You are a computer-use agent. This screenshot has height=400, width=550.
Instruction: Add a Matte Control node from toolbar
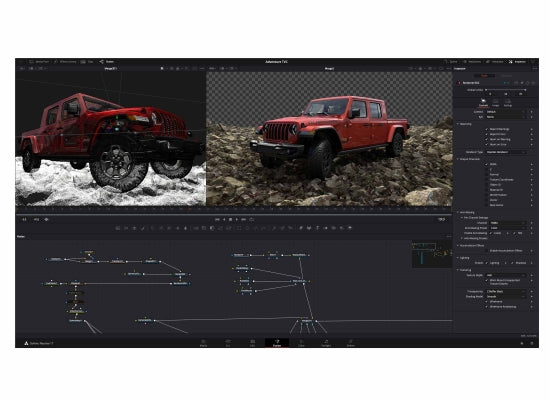pyautogui.click(x=212, y=228)
